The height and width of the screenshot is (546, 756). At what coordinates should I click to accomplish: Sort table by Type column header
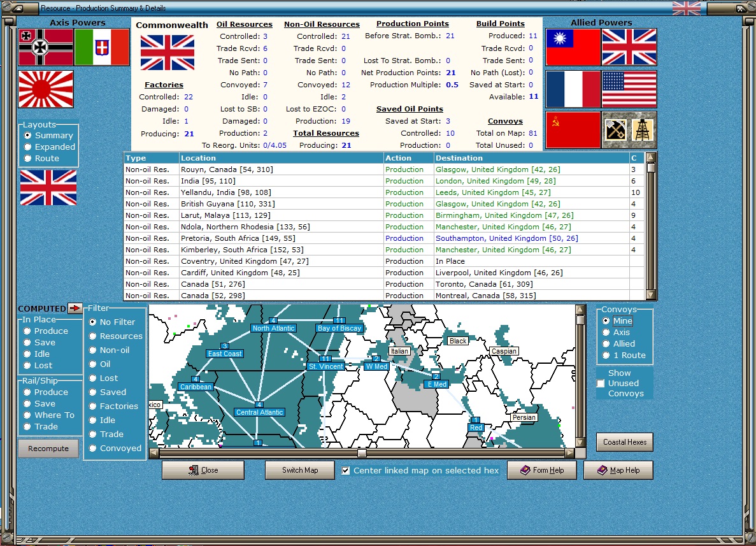pos(152,158)
